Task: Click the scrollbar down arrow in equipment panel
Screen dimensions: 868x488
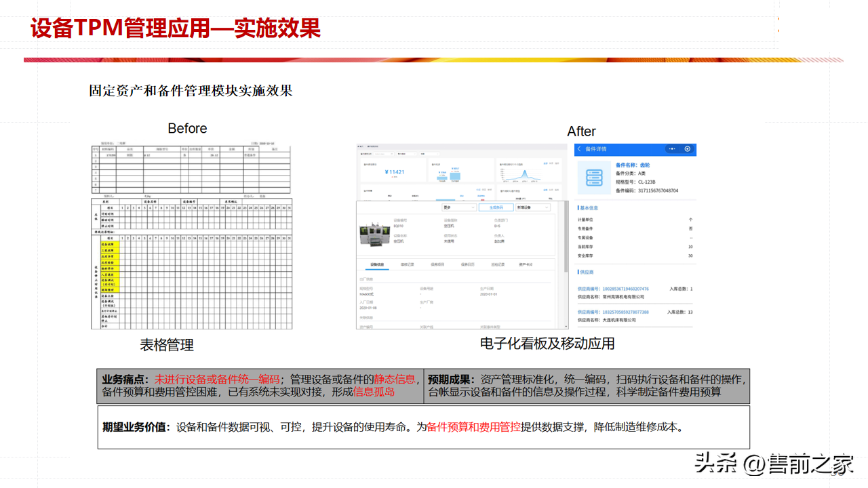Action: tap(566, 327)
